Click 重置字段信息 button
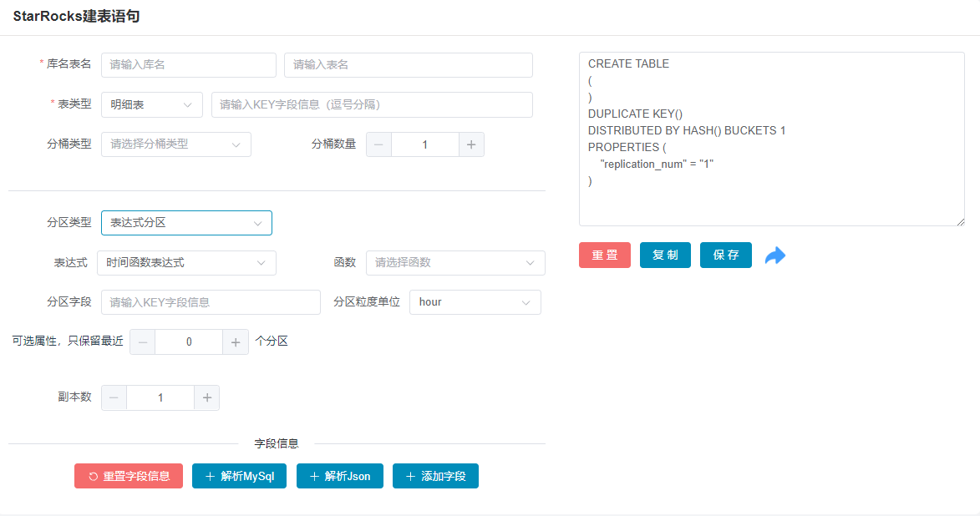 pos(129,476)
